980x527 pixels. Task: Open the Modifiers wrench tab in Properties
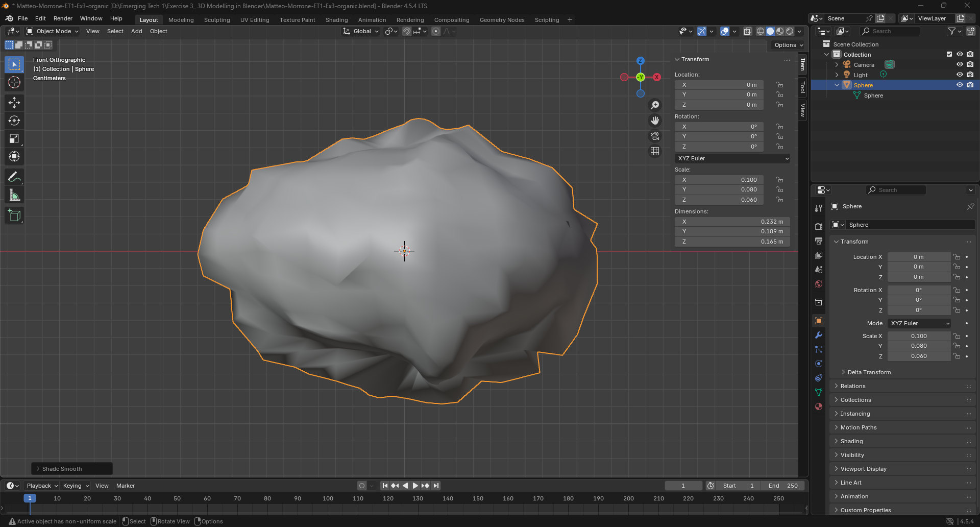coord(819,336)
